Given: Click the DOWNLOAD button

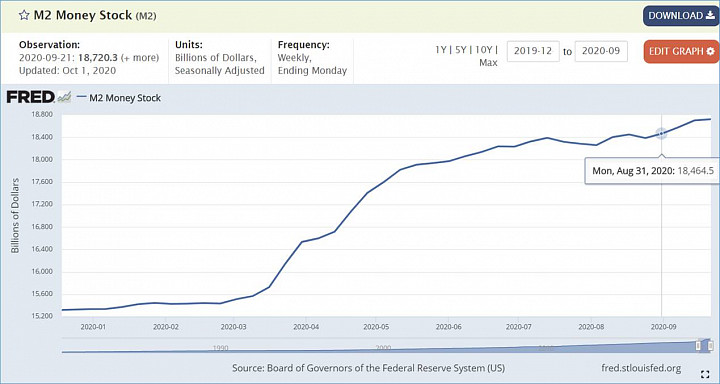Looking at the screenshot, I should tap(681, 16).
